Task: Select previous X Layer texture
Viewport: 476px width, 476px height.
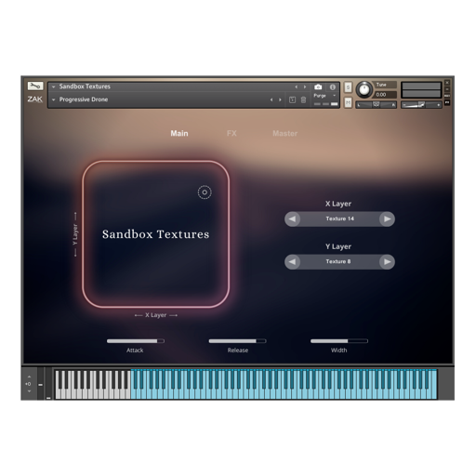Action: click(292, 219)
